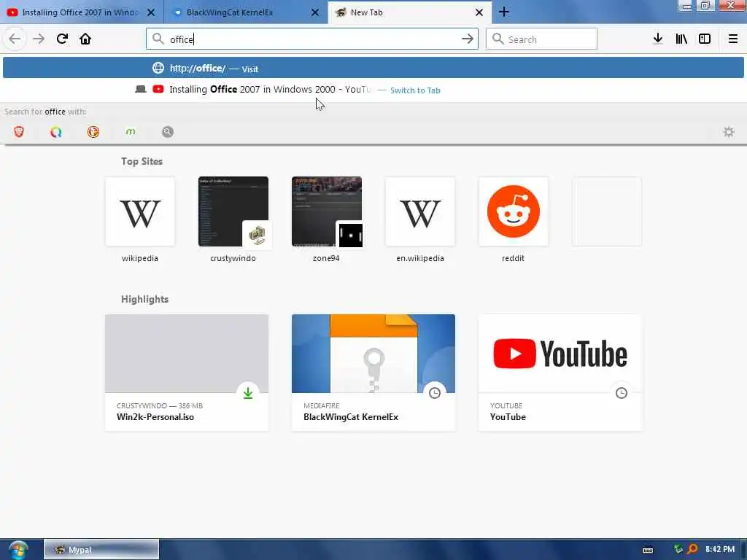Go forward with the forward arrow button
The image size is (747, 560).
[x=39, y=39]
